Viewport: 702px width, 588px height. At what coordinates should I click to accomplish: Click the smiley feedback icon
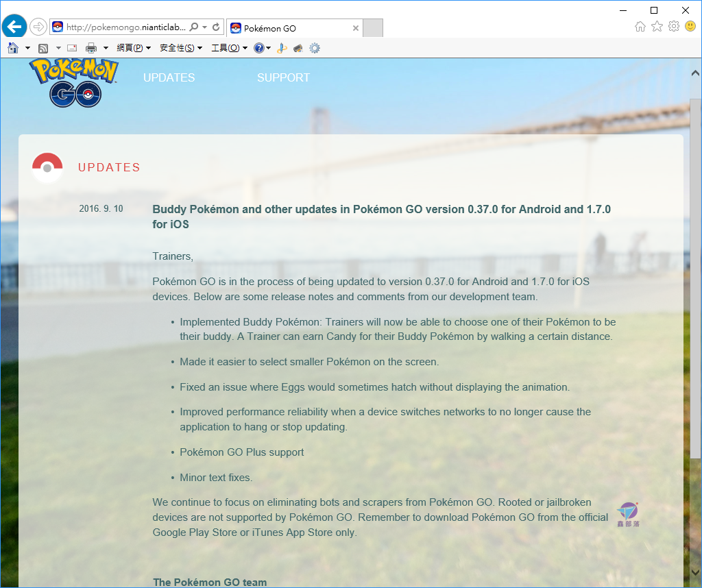(x=690, y=27)
